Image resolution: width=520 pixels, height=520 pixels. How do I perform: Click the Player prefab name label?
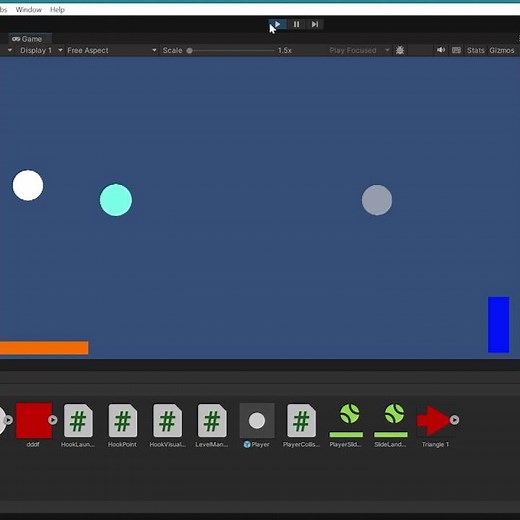pos(260,444)
